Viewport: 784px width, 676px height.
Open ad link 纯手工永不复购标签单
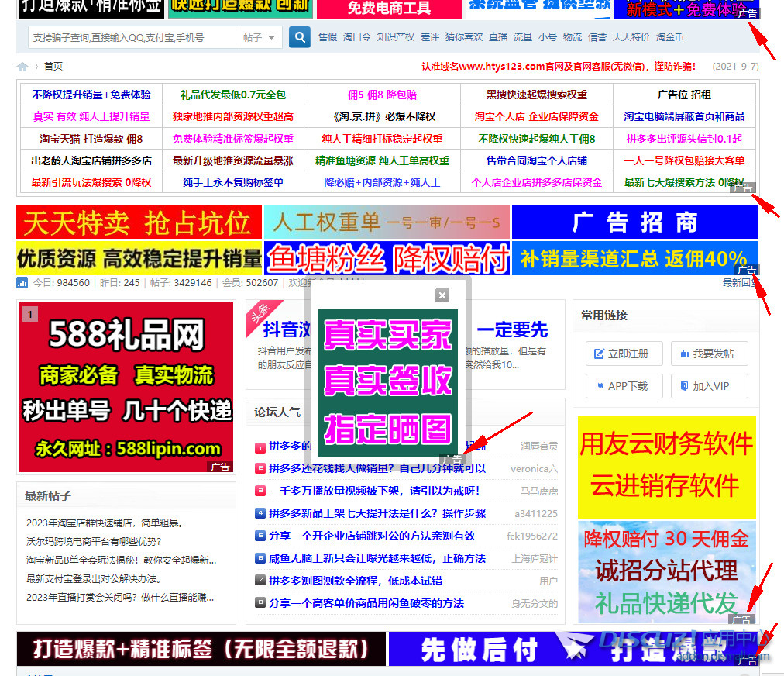tap(233, 182)
